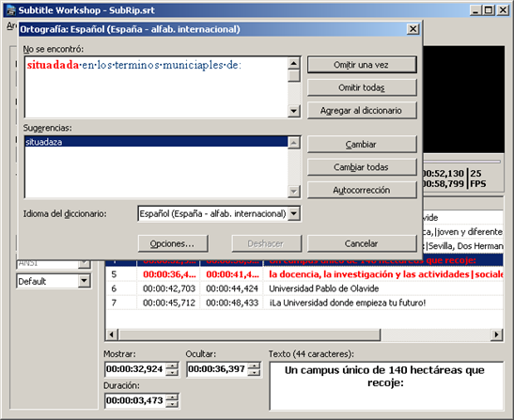The height and width of the screenshot is (420, 514).
Task: Click the Omitir una vez button
Action: coord(362,65)
